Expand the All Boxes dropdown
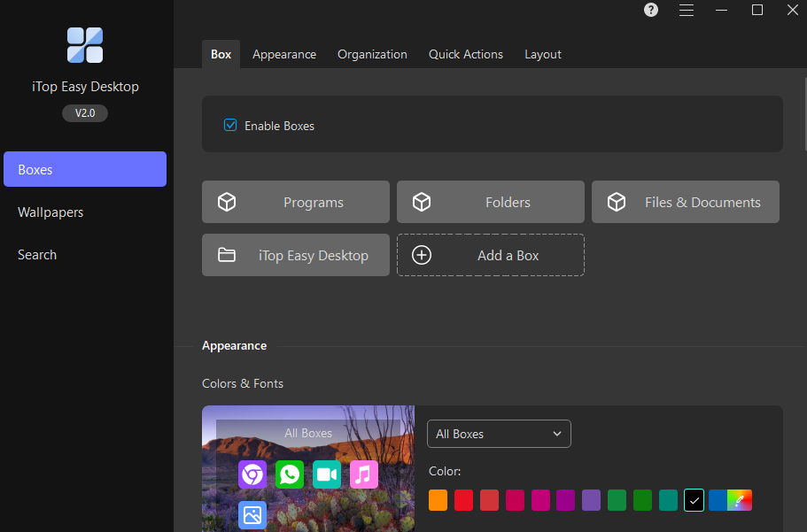The width and height of the screenshot is (807, 532). tap(499, 434)
